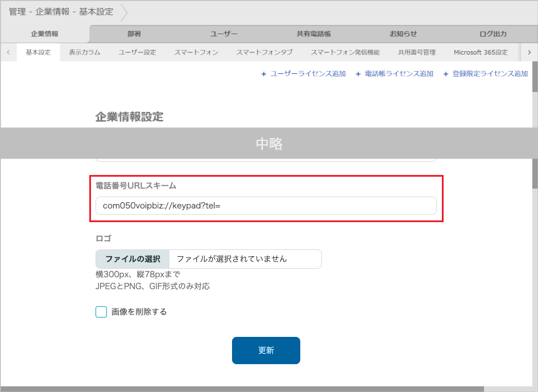Switch to スマートフォン settings sub-tab
This screenshot has width=538, height=392.
(x=196, y=52)
